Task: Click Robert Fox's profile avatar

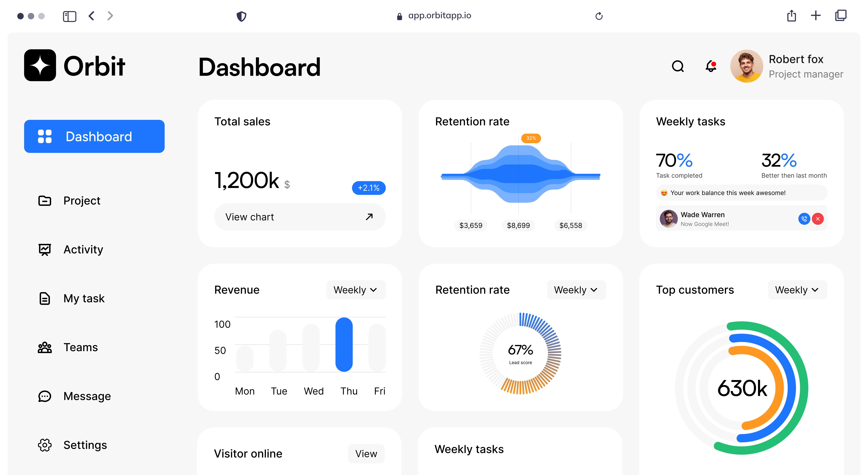Action: point(746,66)
